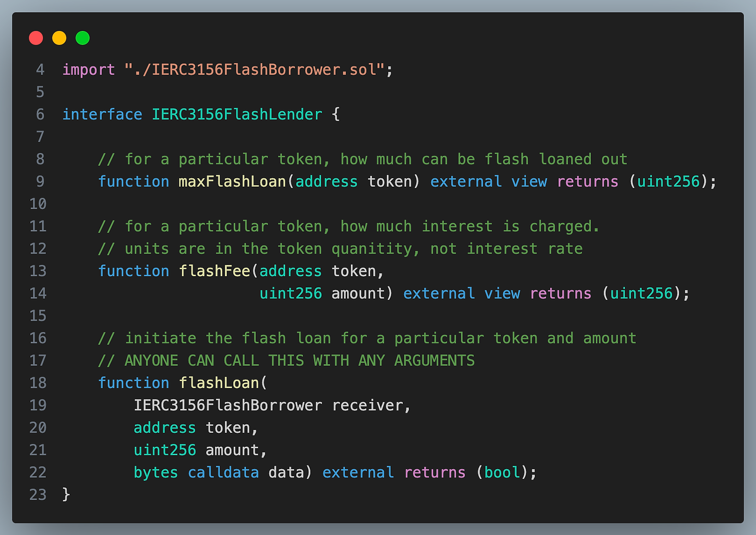The image size is (756, 535).
Task: Click the closing brace on line 23
Action: pos(66,495)
